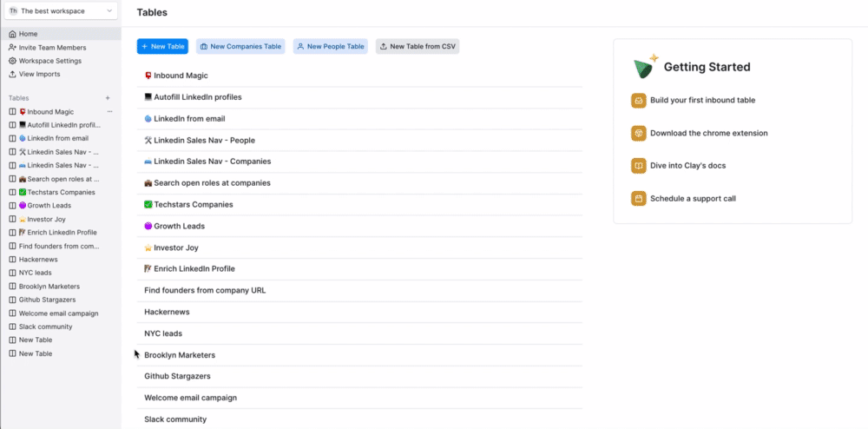Click the table icon beside sidebar Growth Leads

(x=13, y=205)
